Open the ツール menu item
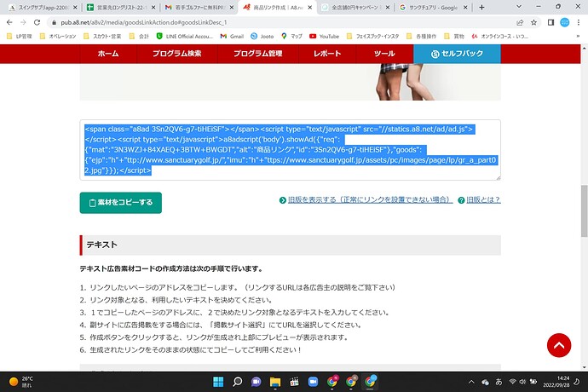Screen dimensions: 588x392 (x=384, y=54)
